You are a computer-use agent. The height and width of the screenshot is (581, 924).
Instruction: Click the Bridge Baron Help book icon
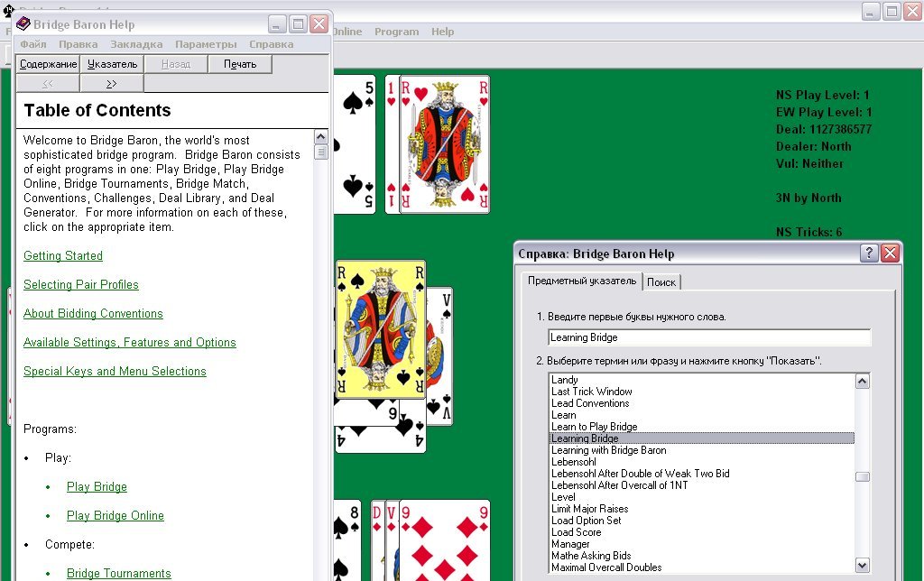point(23,24)
